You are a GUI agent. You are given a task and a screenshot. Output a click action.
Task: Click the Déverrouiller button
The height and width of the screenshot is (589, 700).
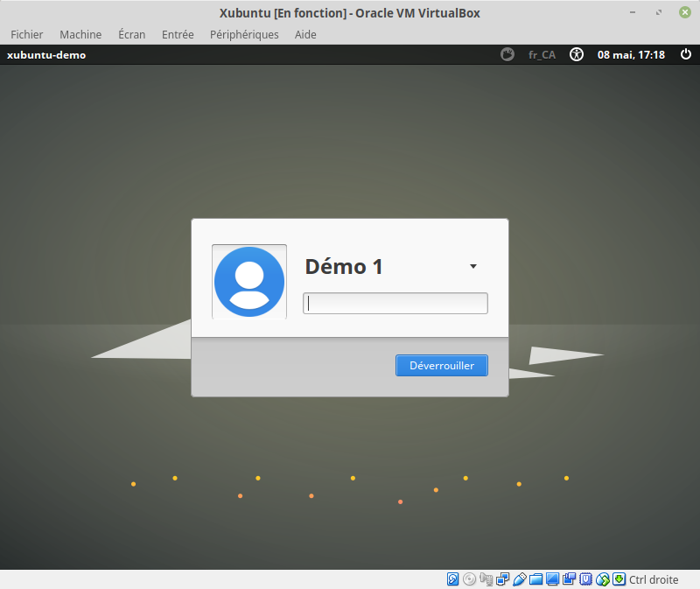441,366
